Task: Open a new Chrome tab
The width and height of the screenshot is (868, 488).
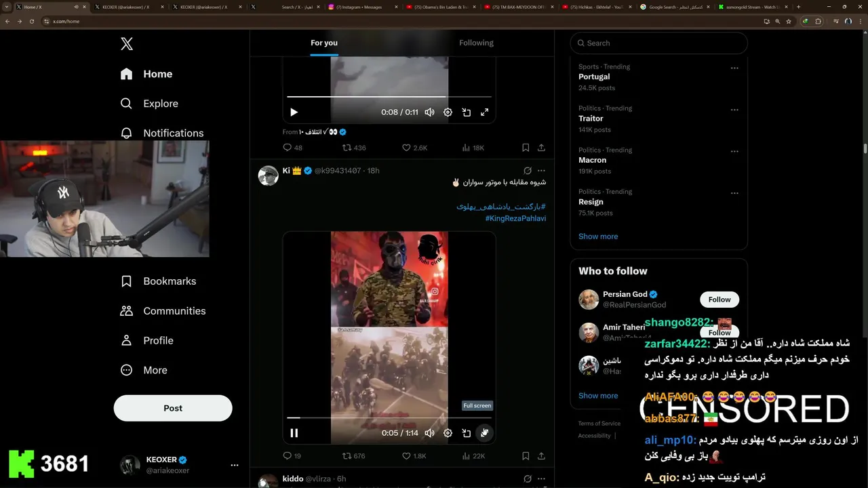Action: tap(798, 7)
